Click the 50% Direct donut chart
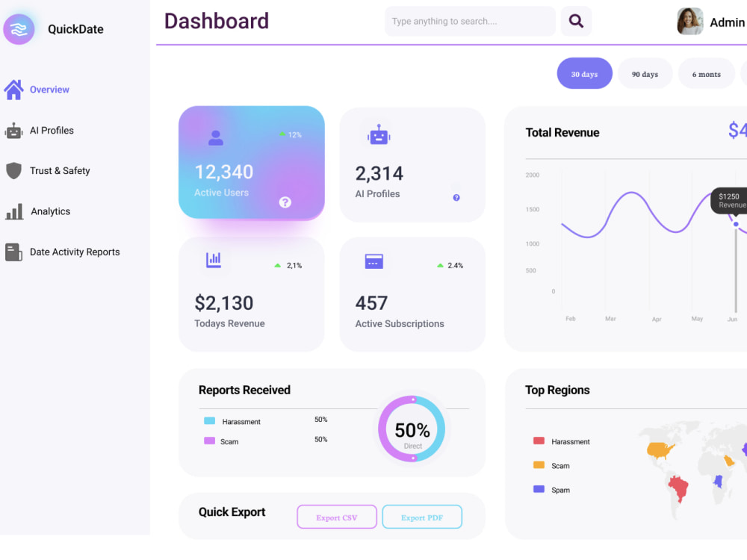The width and height of the screenshot is (747, 560). click(412, 429)
